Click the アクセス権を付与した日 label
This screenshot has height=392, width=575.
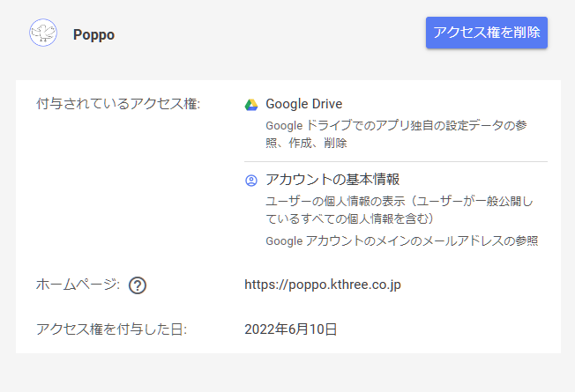[111, 329]
